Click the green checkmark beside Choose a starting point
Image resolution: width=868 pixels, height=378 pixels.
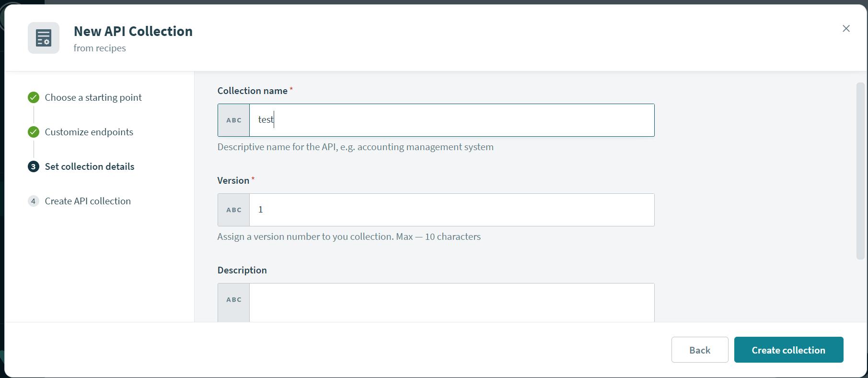pos(34,98)
